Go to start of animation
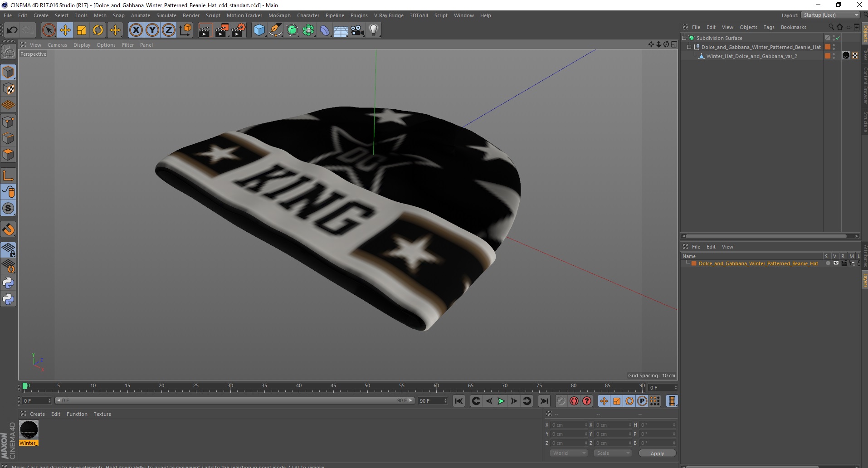868x468 pixels. tap(459, 401)
